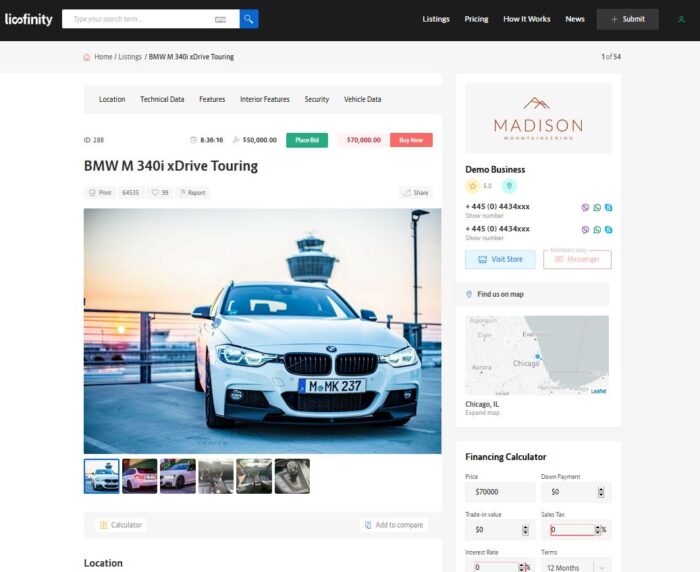The width and height of the screenshot is (700, 572).
Task: Open How It Works page
Action: (x=527, y=19)
